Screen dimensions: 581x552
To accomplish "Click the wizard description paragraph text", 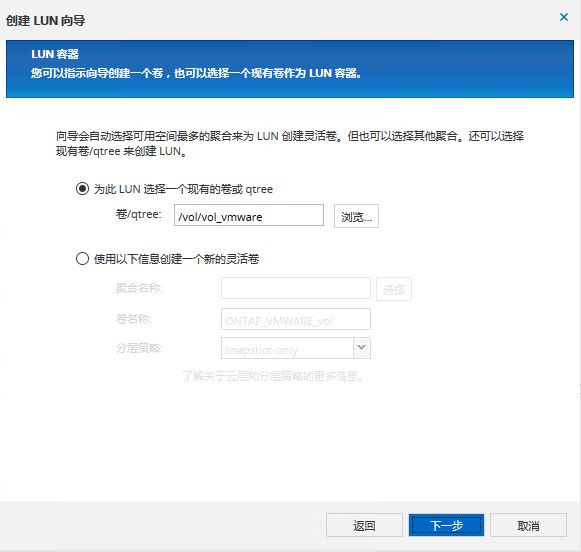I will [289, 143].
